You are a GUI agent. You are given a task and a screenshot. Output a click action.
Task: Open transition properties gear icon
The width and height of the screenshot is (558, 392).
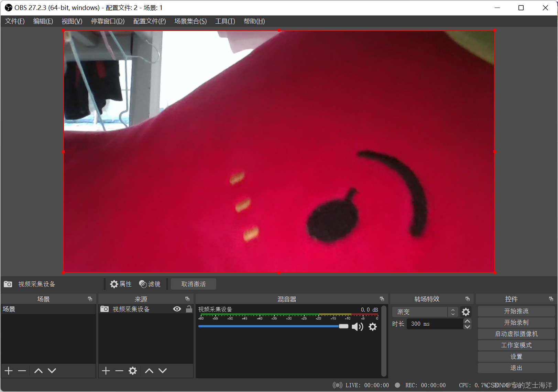(466, 312)
